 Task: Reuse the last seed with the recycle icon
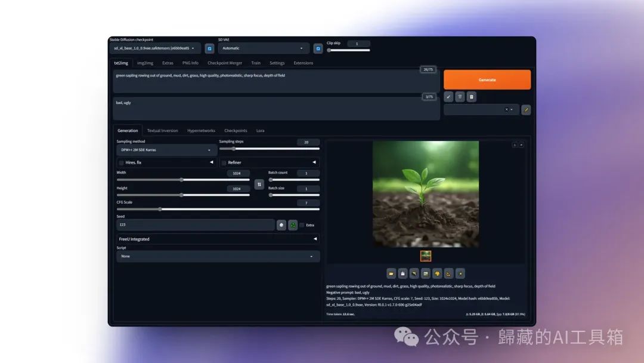(293, 225)
